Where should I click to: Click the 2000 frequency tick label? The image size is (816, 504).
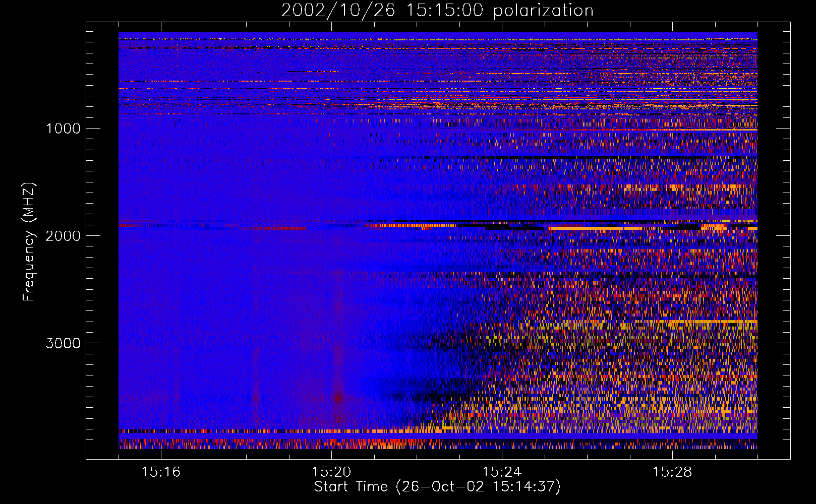tap(63, 236)
